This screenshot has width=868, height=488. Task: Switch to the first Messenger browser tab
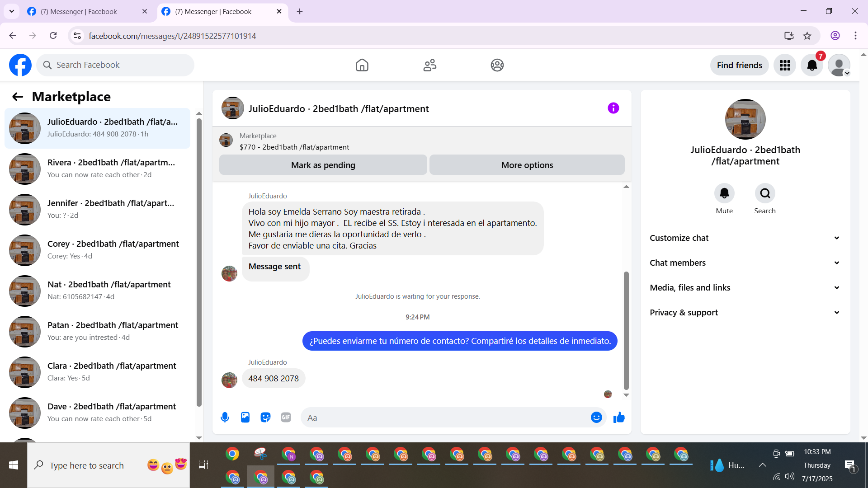tap(87, 12)
